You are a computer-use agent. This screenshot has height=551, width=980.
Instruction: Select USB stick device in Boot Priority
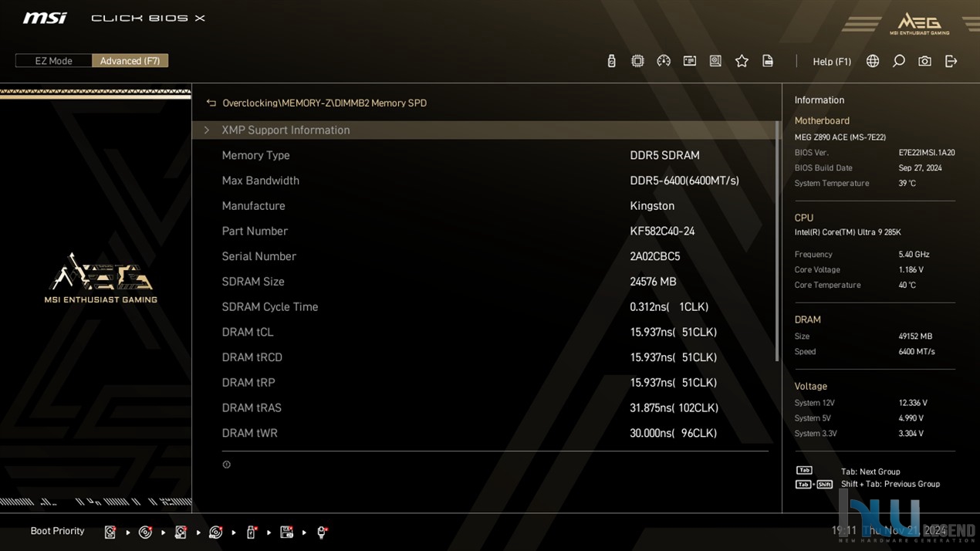click(x=252, y=532)
